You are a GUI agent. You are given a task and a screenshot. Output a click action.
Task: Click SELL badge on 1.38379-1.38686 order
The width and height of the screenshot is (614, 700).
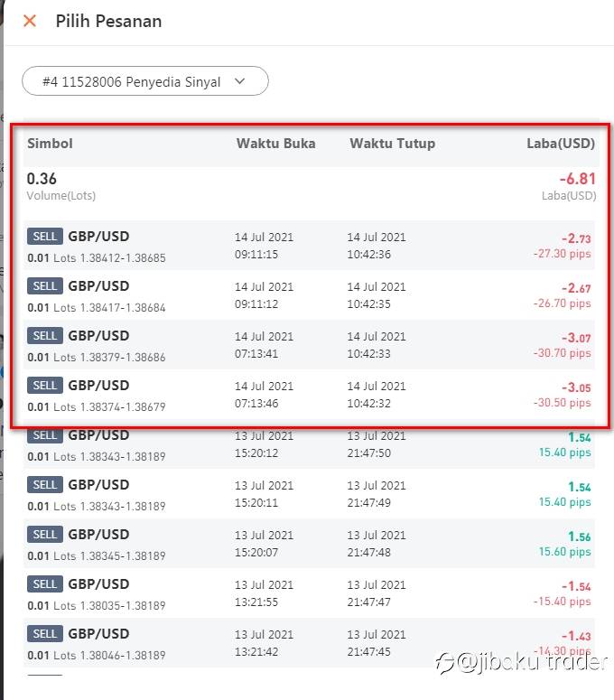point(45,336)
